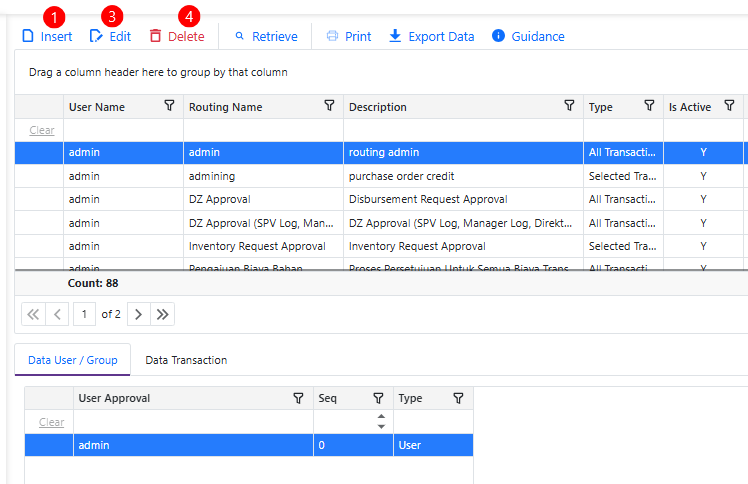This screenshot has width=748, height=484.
Task: Click the 'User' type cell in lower grid
Action: (433, 445)
